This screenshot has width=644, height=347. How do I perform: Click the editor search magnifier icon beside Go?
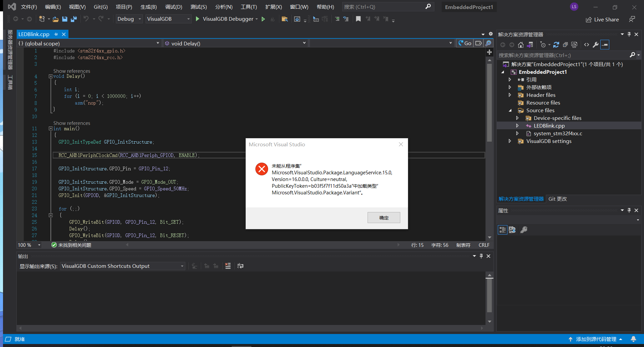488,43
